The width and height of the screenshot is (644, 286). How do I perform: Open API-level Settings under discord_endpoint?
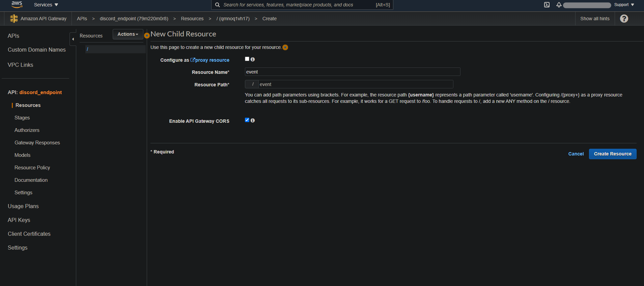(24, 193)
